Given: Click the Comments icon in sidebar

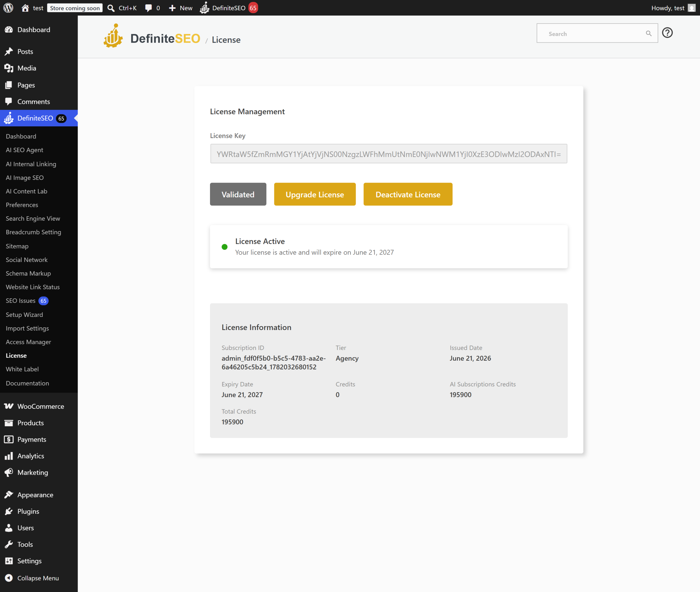Looking at the screenshot, I should click(x=9, y=101).
